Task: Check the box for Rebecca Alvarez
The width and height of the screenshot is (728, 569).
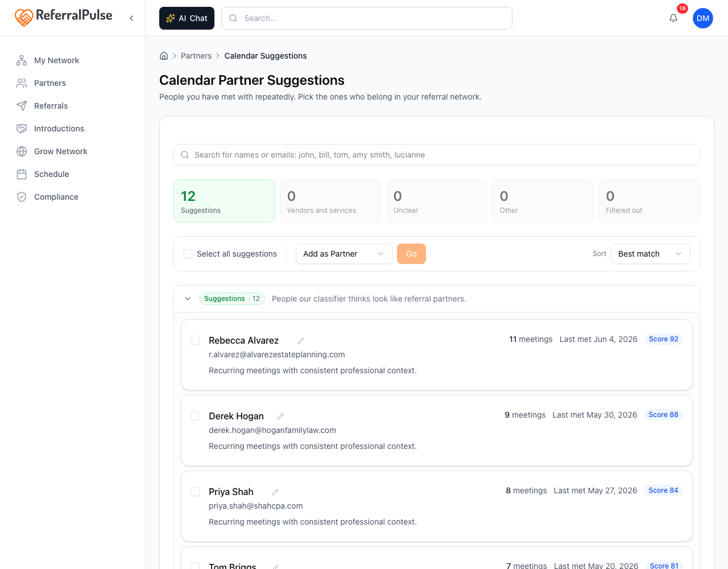Action: (195, 340)
